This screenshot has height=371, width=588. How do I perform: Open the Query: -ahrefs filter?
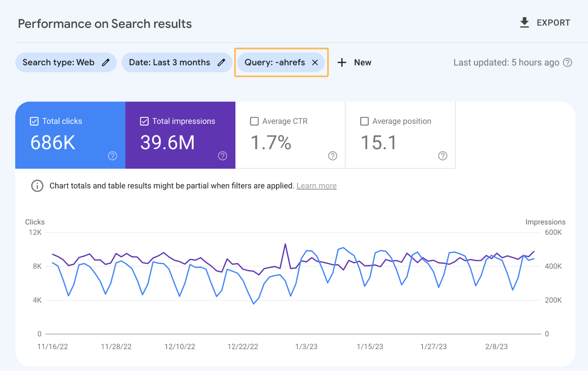coord(275,62)
